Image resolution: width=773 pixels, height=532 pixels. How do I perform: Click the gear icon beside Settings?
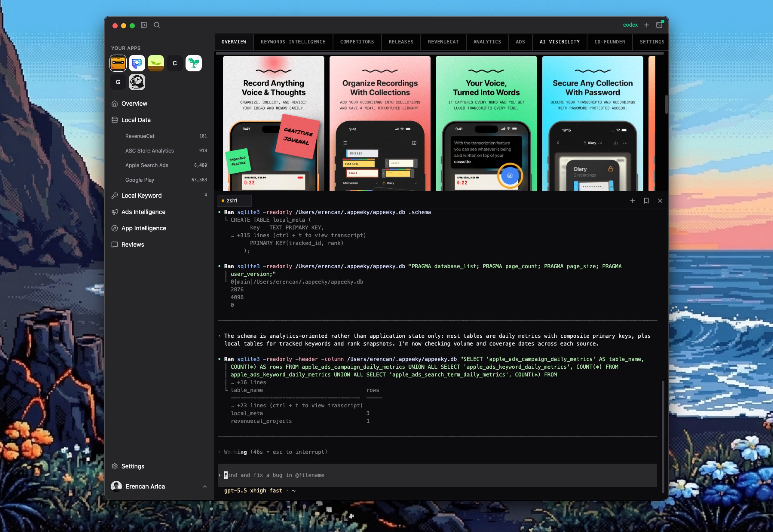(x=115, y=466)
